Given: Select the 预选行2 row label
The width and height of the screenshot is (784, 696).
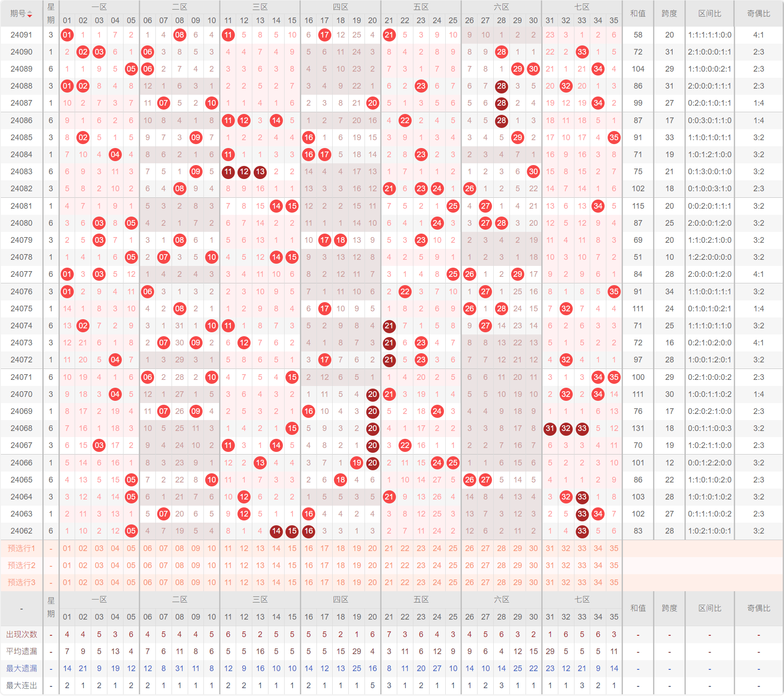Looking at the screenshot, I should click(21, 565).
